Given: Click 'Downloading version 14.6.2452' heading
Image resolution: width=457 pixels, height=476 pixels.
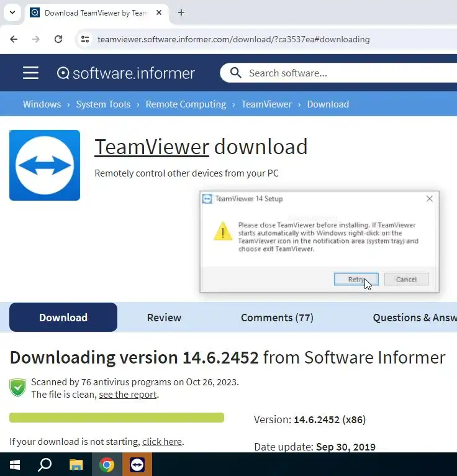Looking at the screenshot, I should tap(134, 357).
